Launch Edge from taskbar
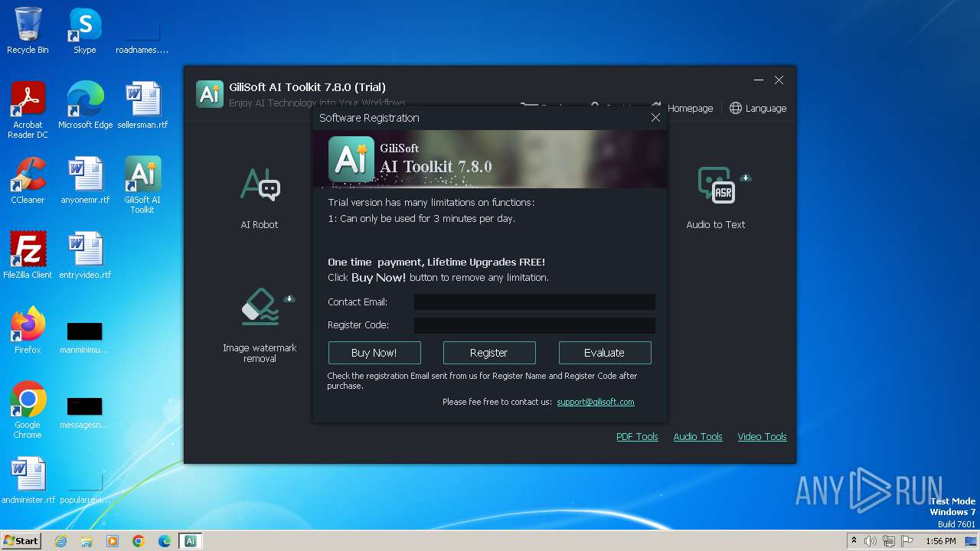This screenshot has height=551, width=980. pyautogui.click(x=165, y=541)
